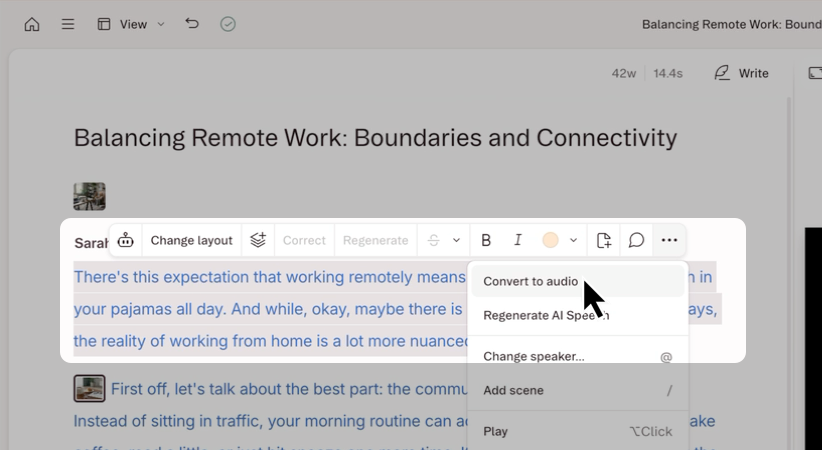Click the 14.4s duration indicator
The width and height of the screenshot is (822, 450).
[x=667, y=73]
